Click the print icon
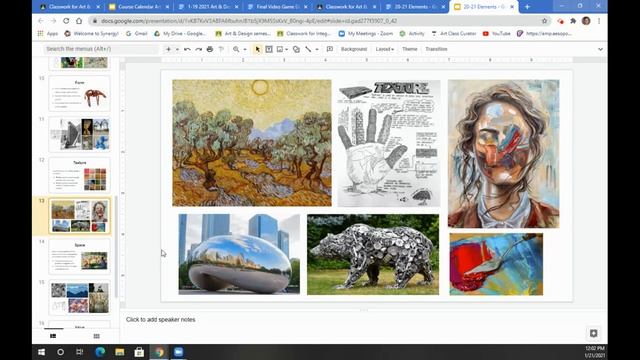This screenshot has height=360, width=640. click(210, 49)
